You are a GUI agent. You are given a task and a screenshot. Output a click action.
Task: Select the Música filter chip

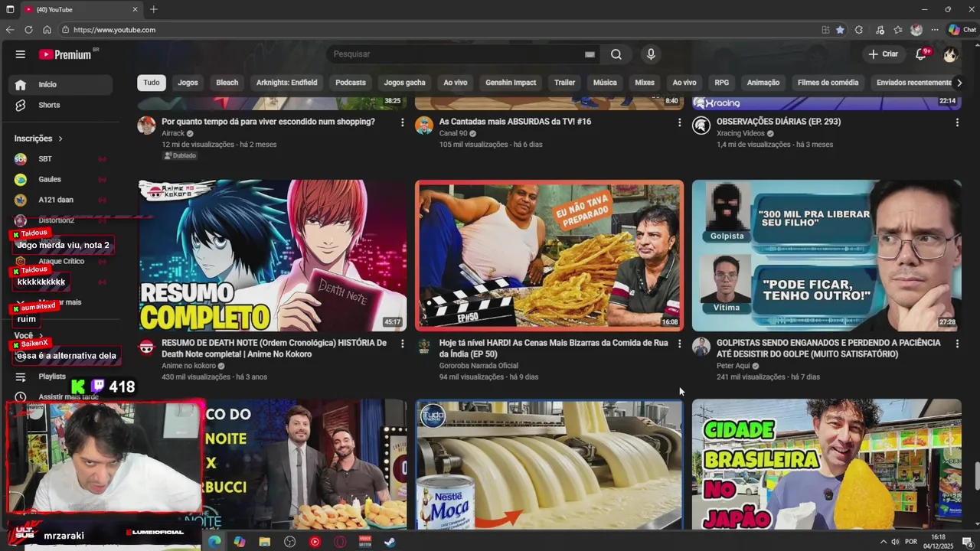click(605, 83)
